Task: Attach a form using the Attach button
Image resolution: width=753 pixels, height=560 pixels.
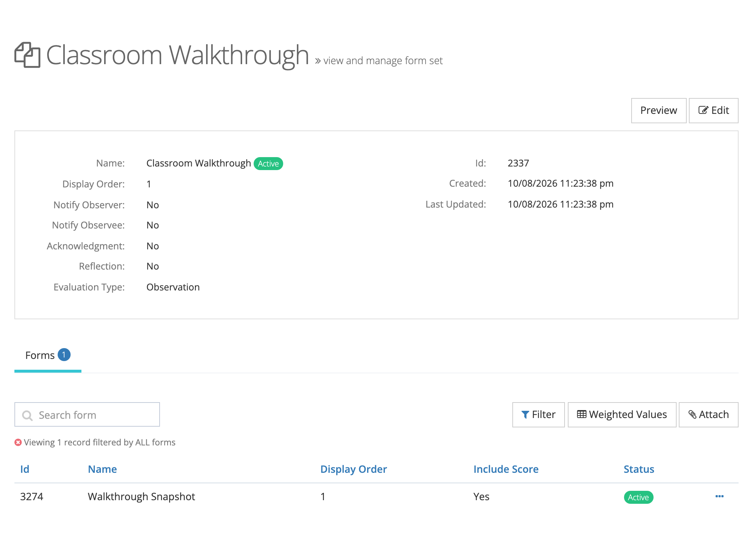Action: (x=708, y=414)
